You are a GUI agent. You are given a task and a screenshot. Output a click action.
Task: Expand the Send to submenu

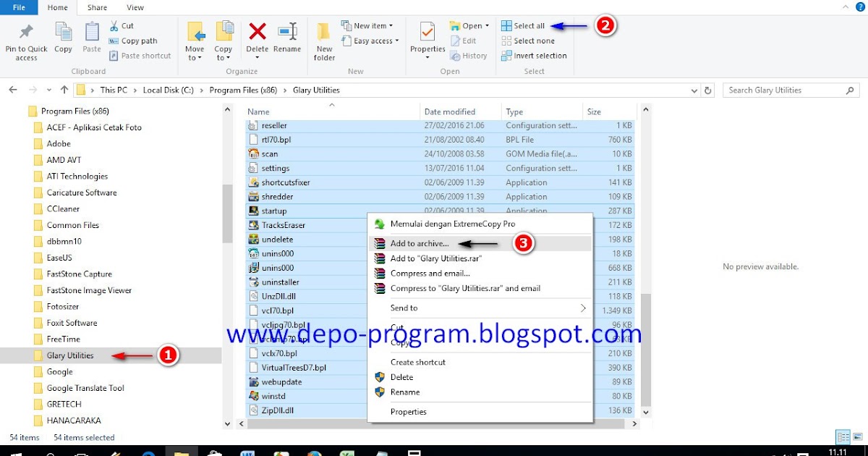pyautogui.click(x=480, y=308)
